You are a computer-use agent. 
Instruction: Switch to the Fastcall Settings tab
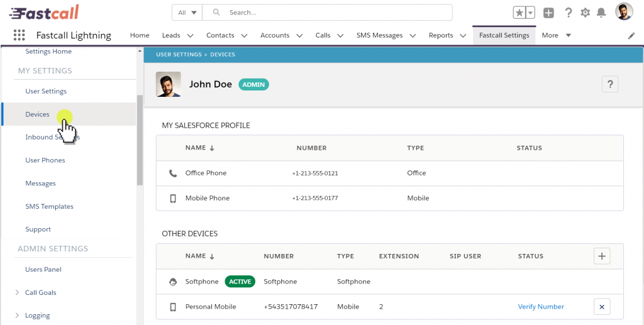coord(504,35)
